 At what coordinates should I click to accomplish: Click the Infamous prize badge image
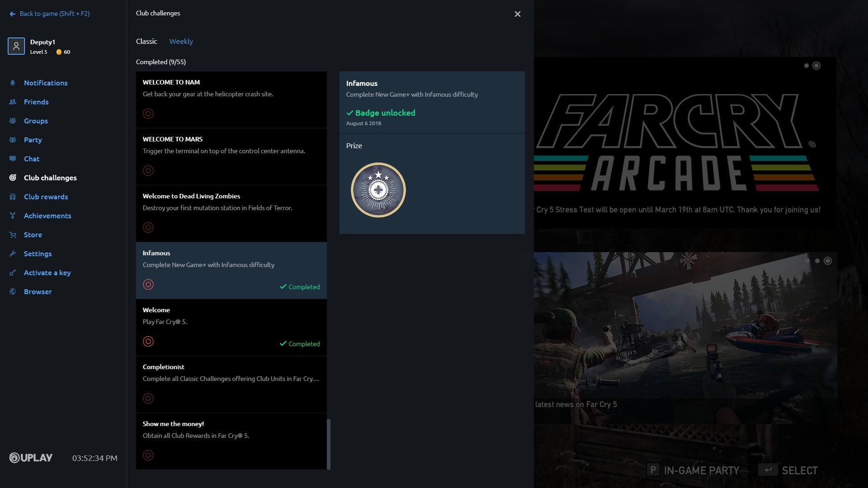[378, 190]
